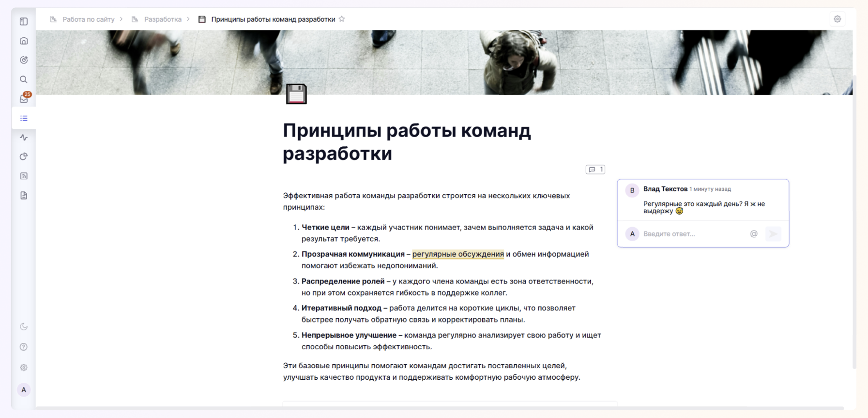Click the search magnifier icon
The width and height of the screenshot is (868, 418).
(x=24, y=79)
